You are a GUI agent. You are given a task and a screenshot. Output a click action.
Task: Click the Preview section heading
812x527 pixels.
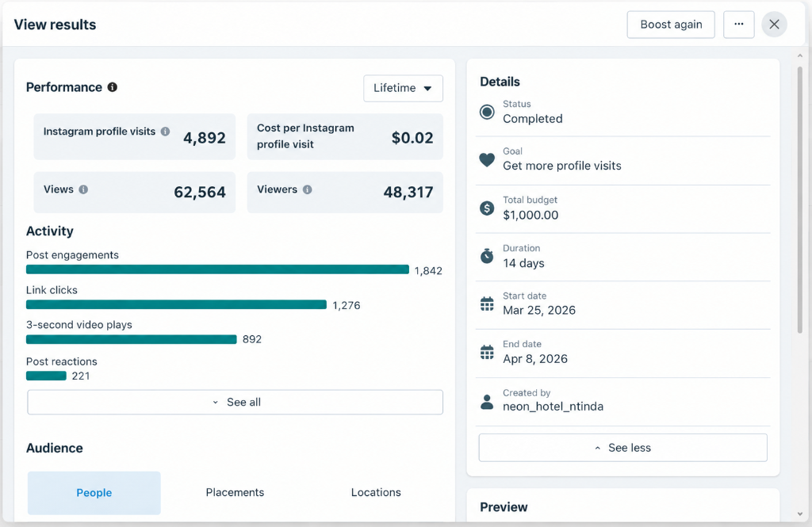(504, 507)
